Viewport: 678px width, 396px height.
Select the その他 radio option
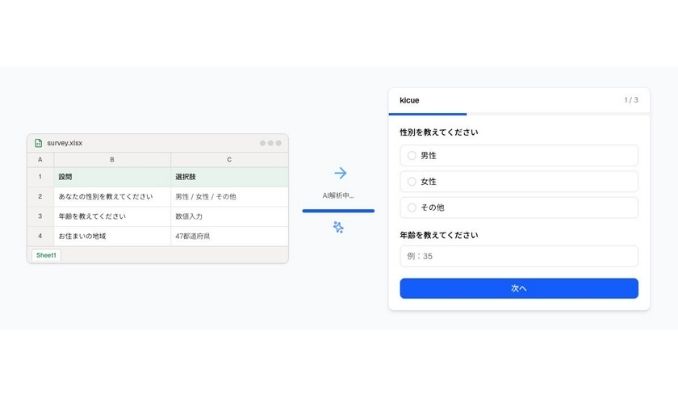tap(519, 208)
